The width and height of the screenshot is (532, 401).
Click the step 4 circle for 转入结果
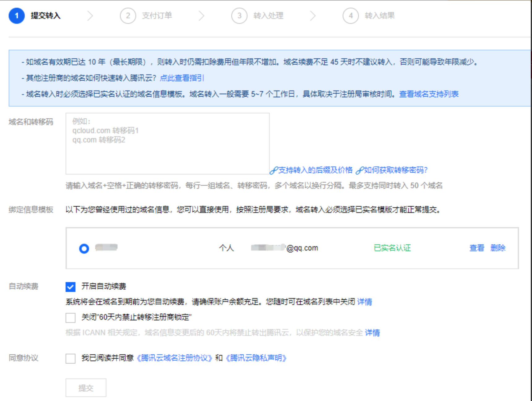click(350, 16)
